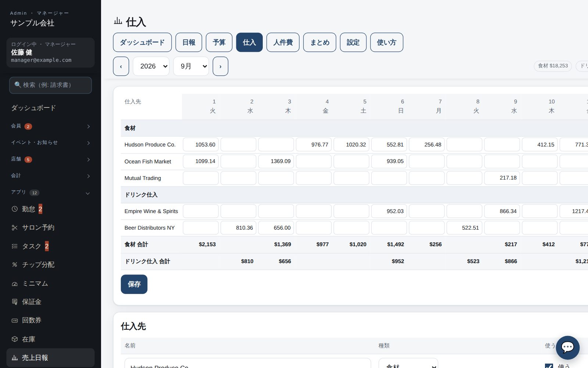Open the year 2026 dropdown
Image resolution: width=588 pixels, height=368 pixels.
tap(151, 66)
